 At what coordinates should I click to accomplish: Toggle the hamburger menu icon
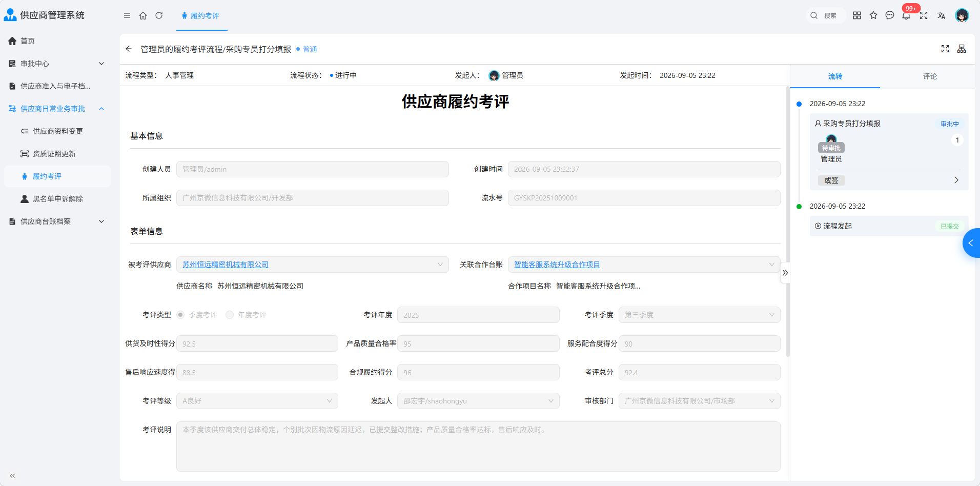pyautogui.click(x=127, y=15)
